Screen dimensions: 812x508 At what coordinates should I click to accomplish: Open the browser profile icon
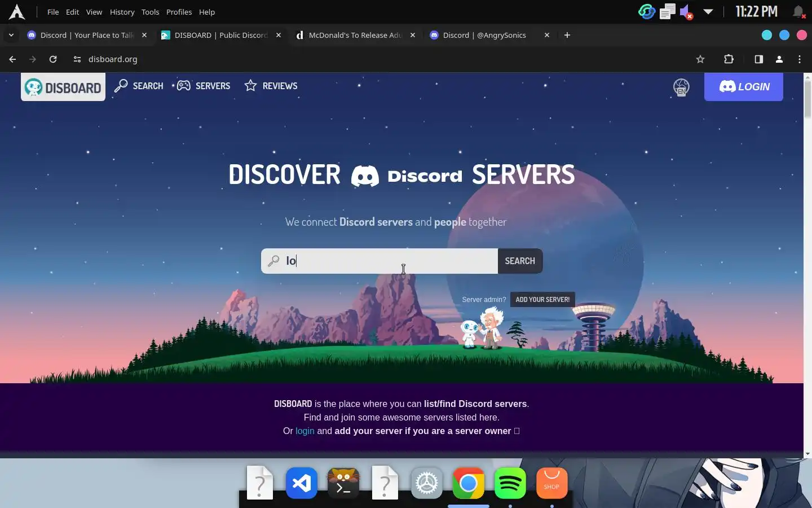[x=779, y=59]
